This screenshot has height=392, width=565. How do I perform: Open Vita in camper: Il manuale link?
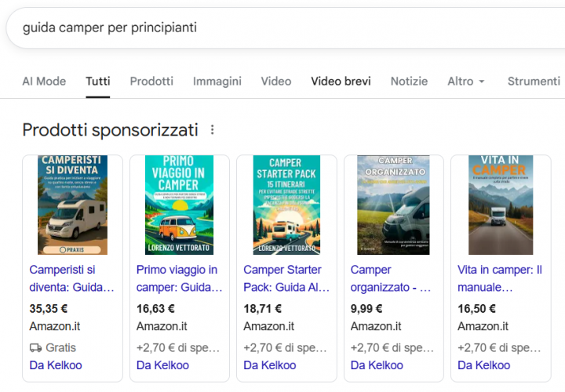(500, 278)
